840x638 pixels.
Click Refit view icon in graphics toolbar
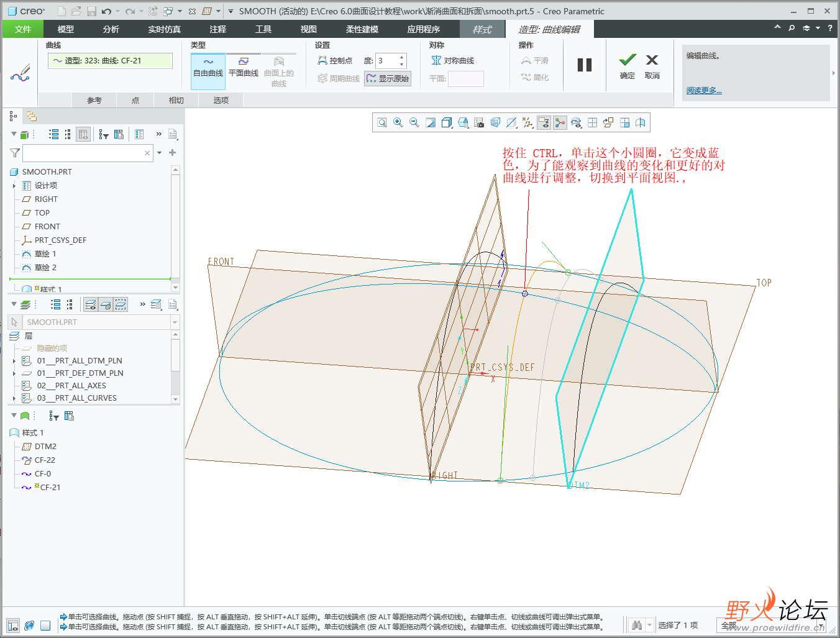coord(382,122)
